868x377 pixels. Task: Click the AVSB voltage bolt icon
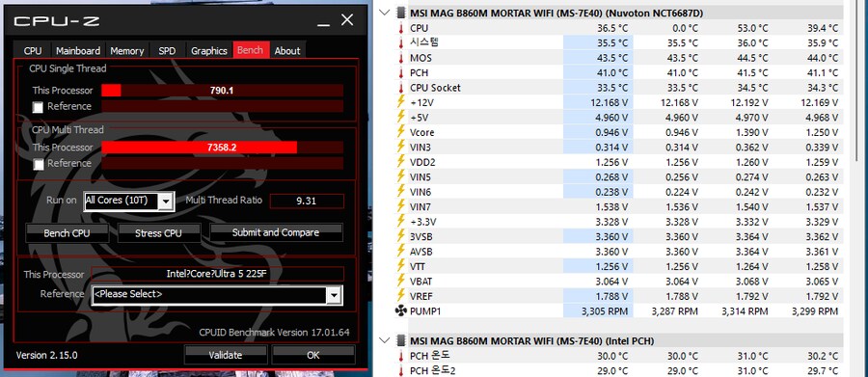pos(401,252)
